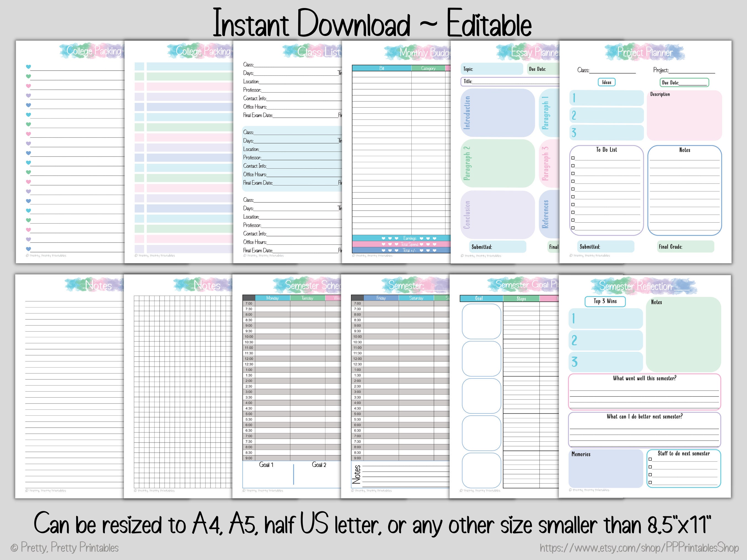747x560 pixels.
Task: Check the first To Do List checkbox on Project Planner
Action: [x=572, y=158]
